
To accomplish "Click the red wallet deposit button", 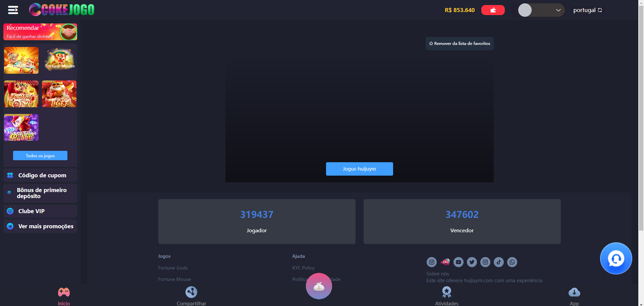I will tap(493, 10).
